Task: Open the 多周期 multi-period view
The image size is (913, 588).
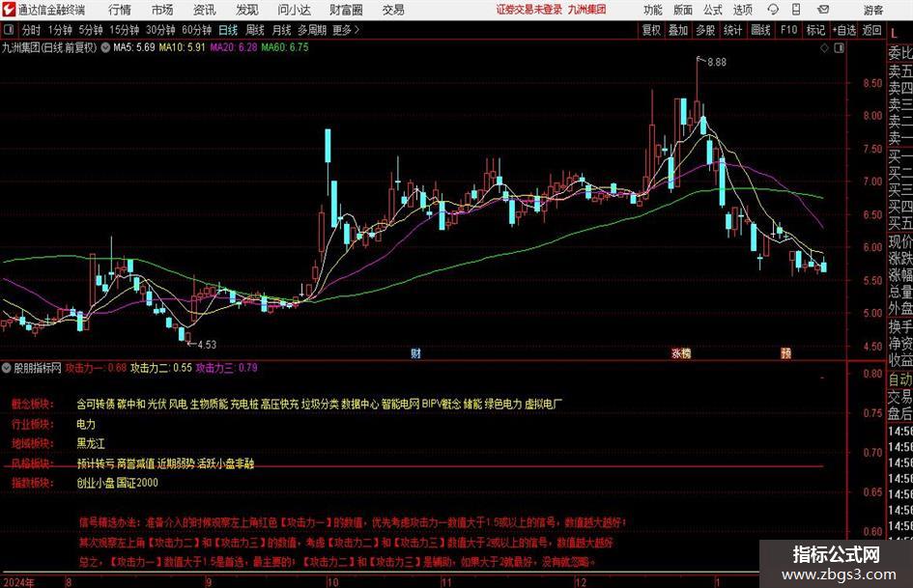Action: 312,30
